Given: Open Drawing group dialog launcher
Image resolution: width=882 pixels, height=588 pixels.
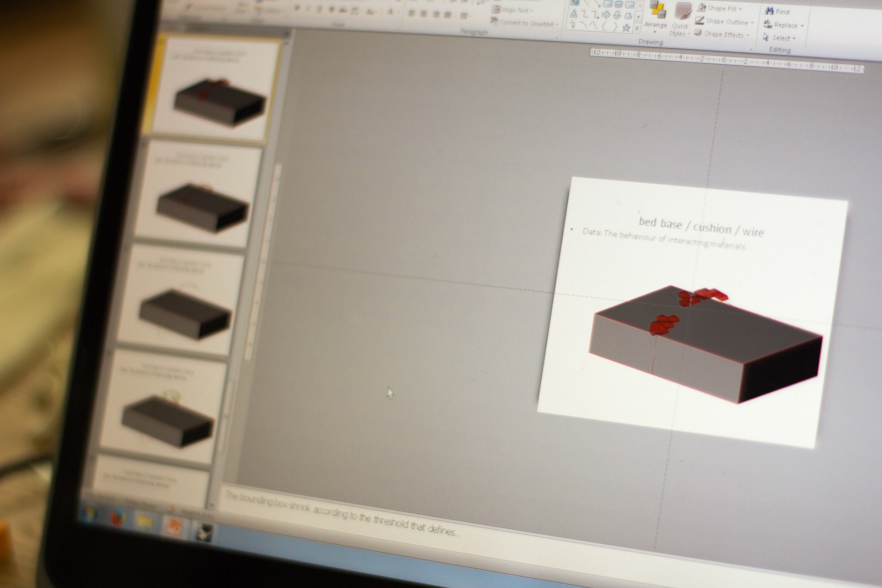Looking at the screenshot, I should pos(750,48).
